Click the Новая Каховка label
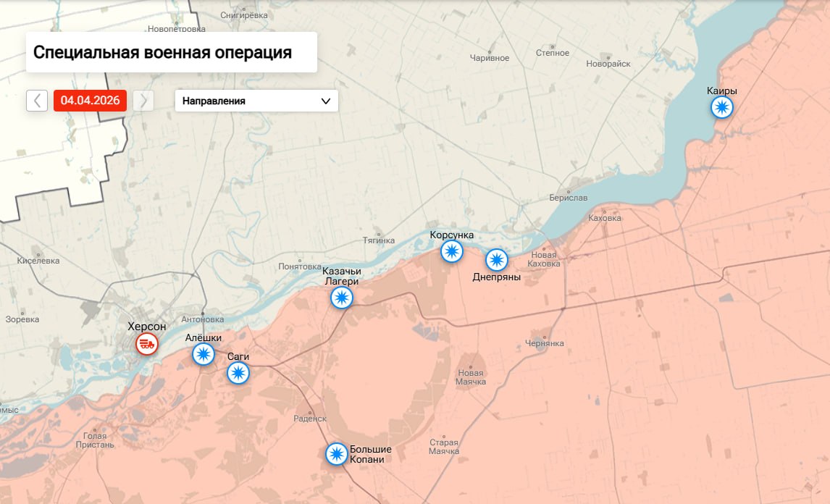This screenshot has height=504, width=830. pos(543,259)
